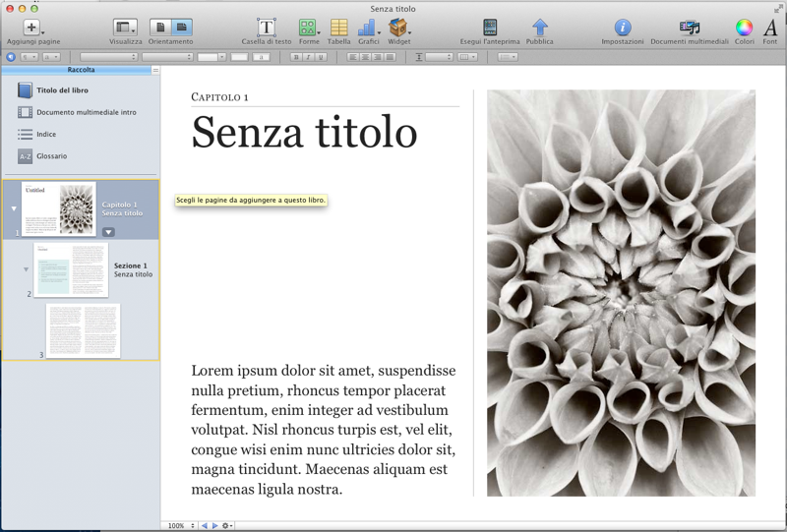
Task: Go to next page arrow
Action: click(214, 525)
